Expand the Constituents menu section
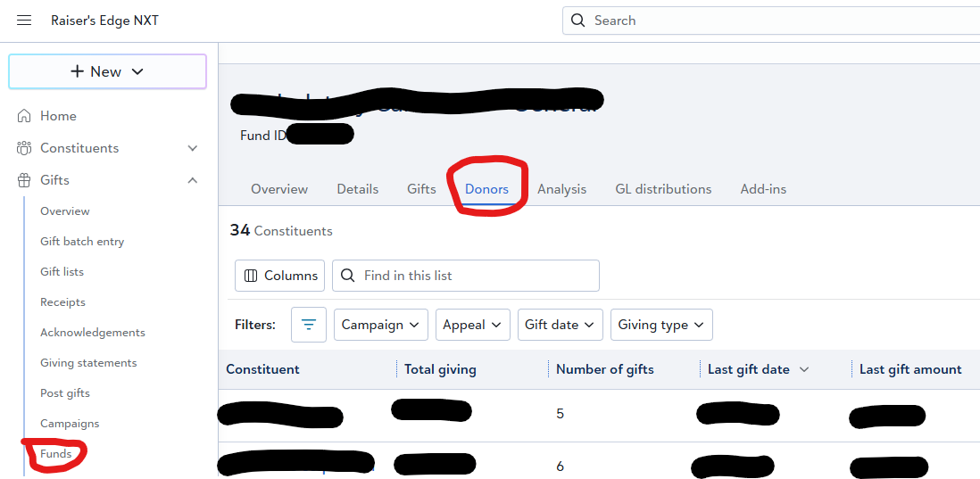The width and height of the screenshot is (980, 479). pyautogui.click(x=193, y=148)
